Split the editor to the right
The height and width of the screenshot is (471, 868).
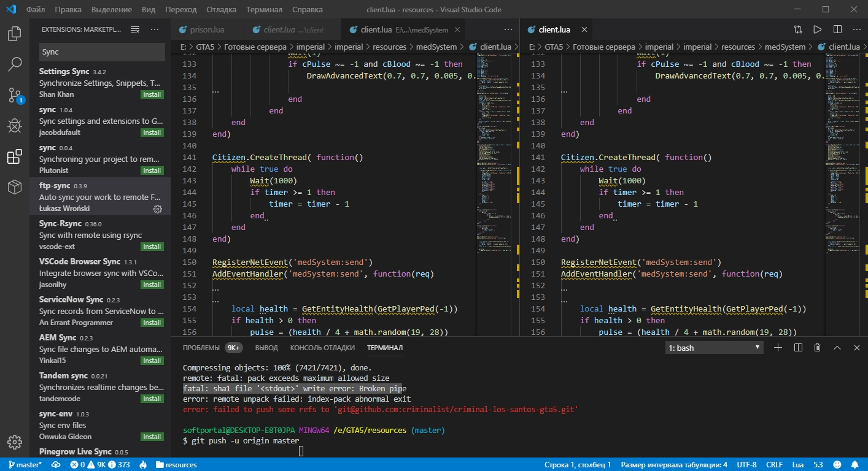point(837,29)
